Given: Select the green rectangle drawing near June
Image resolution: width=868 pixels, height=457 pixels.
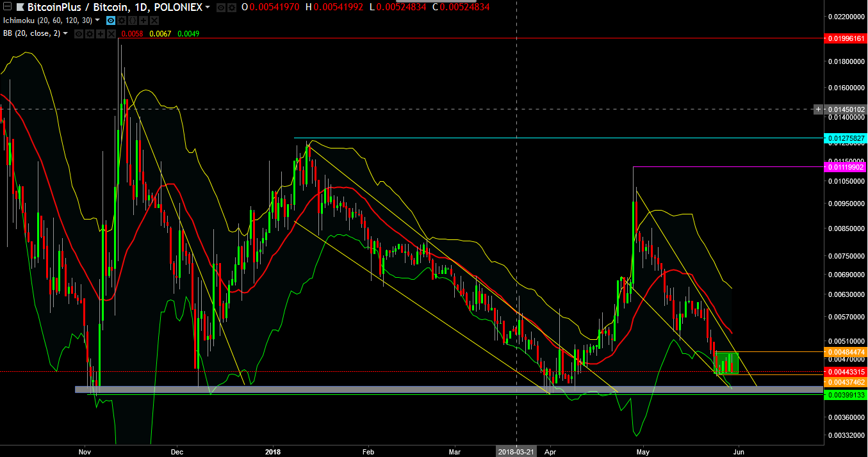Looking at the screenshot, I should 727,363.
